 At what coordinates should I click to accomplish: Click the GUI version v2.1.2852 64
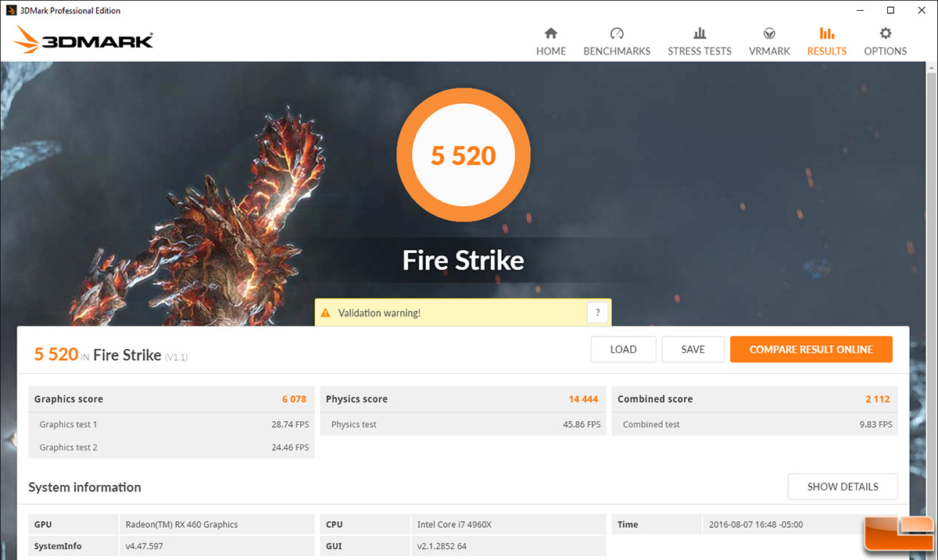coord(442,546)
